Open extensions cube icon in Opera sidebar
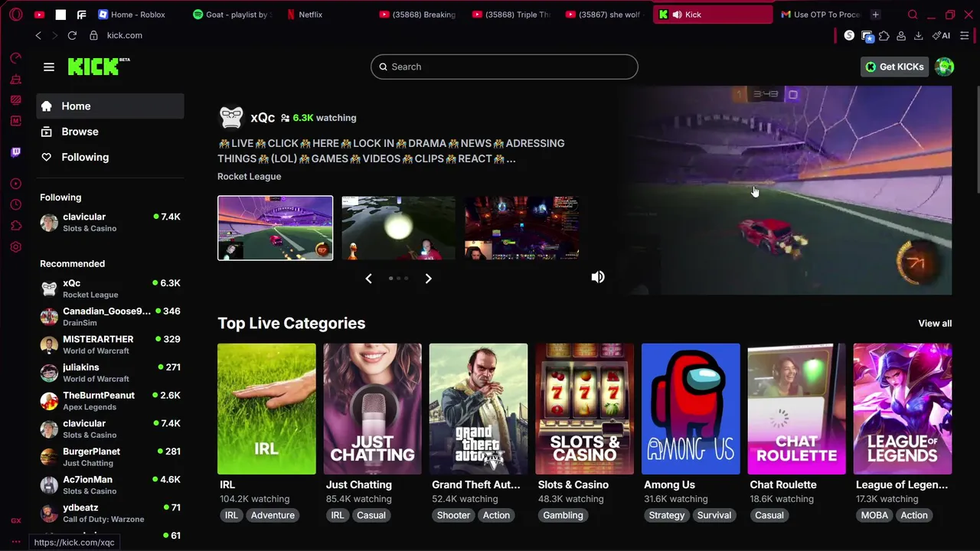The image size is (980, 551). tap(16, 226)
